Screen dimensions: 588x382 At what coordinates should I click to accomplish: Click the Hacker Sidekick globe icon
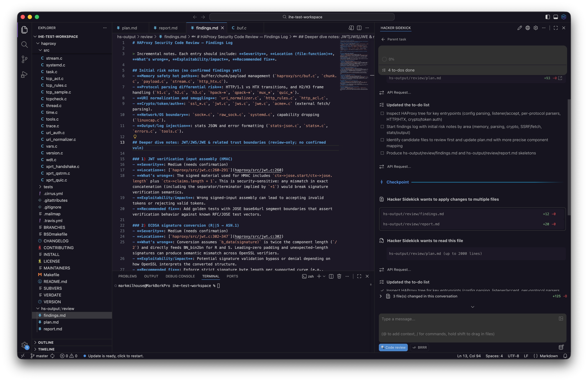point(528,28)
